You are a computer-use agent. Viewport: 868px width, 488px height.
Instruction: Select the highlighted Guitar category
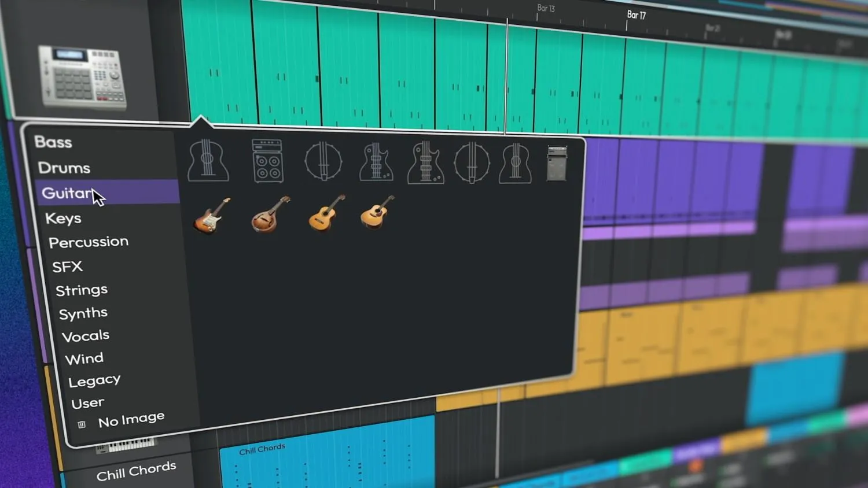pyautogui.click(x=108, y=193)
